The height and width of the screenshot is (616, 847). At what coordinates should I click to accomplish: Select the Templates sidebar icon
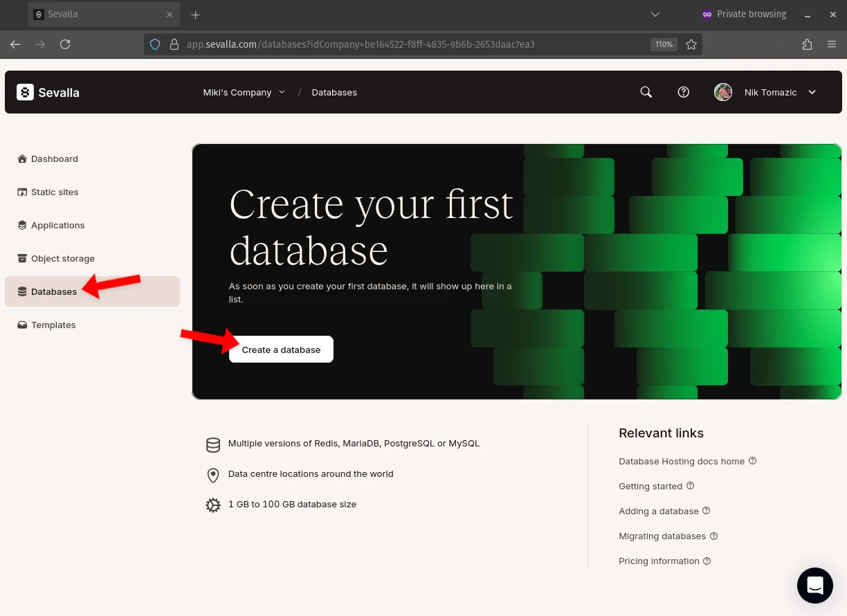[22, 325]
